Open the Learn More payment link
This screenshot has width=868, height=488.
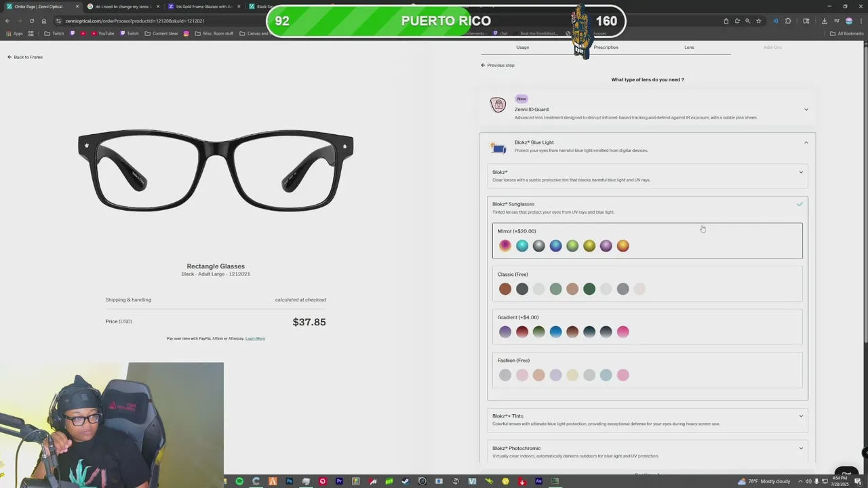pyautogui.click(x=255, y=338)
